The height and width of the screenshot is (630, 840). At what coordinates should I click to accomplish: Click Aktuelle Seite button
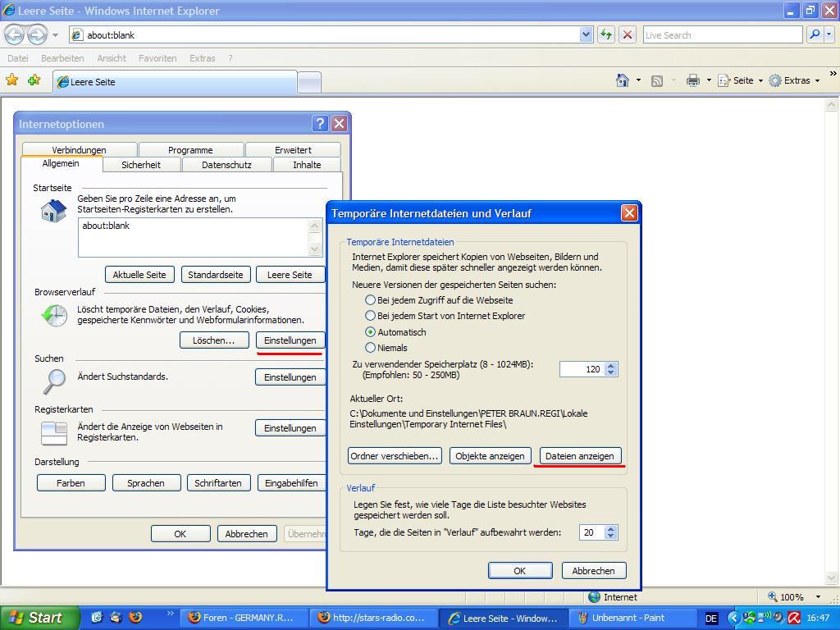[x=139, y=274]
